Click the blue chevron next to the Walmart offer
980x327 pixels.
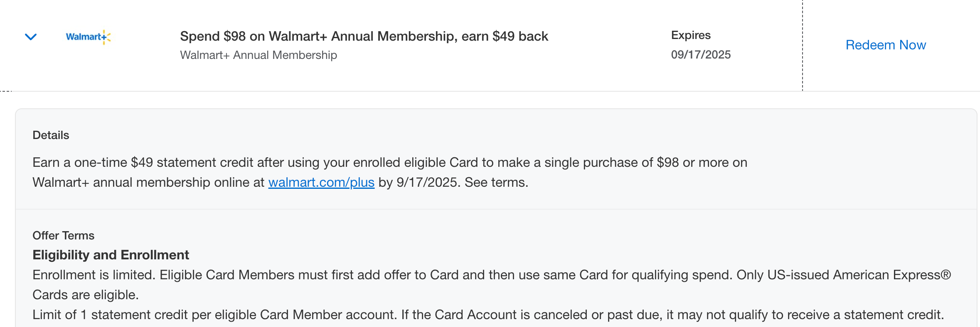coord(30,37)
